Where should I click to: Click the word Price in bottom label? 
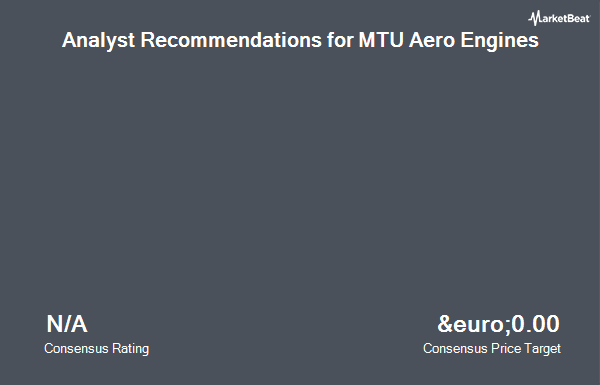coord(506,348)
